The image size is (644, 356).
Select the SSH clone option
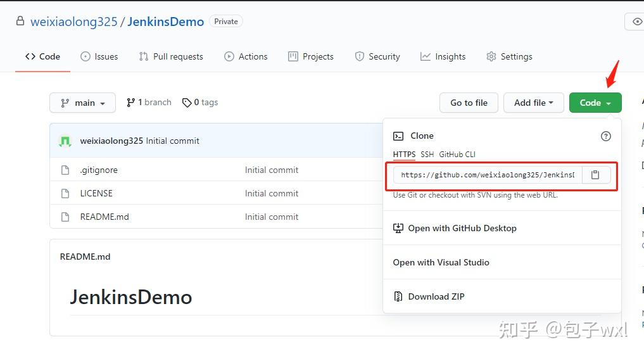[427, 154]
